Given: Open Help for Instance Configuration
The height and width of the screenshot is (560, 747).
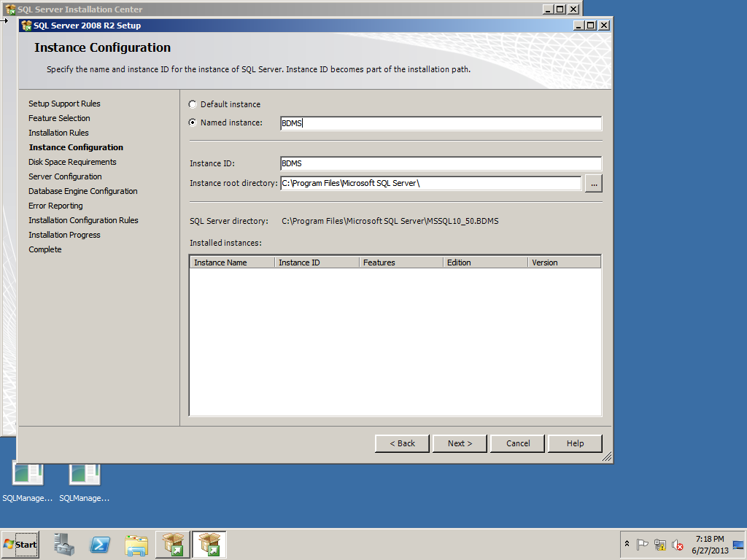Looking at the screenshot, I should pos(575,443).
